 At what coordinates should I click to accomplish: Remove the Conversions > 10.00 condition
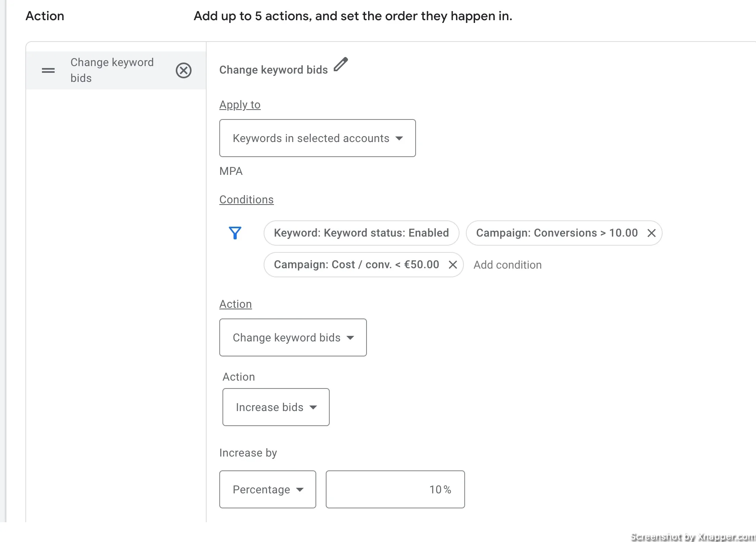[x=652, y=233]
